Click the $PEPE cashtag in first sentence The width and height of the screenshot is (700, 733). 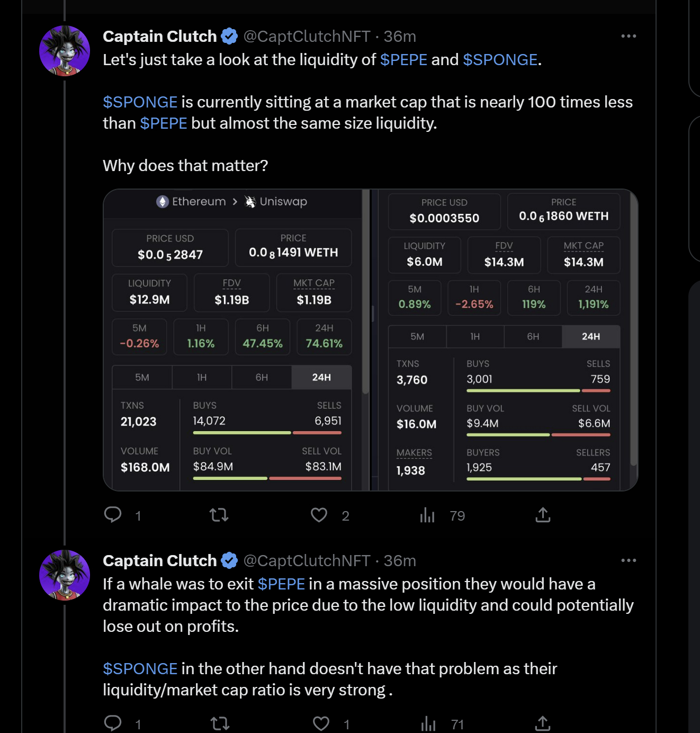coord(403,60)
